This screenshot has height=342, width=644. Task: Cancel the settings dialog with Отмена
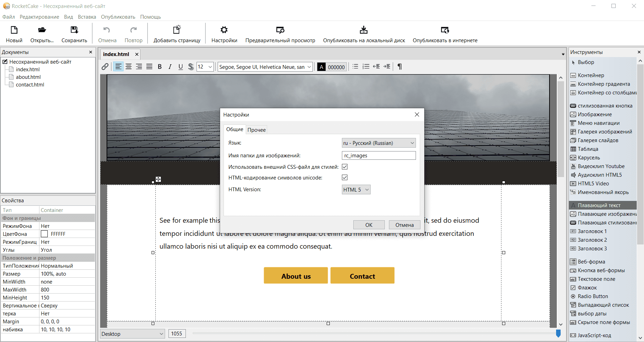(x=405, y=225)
